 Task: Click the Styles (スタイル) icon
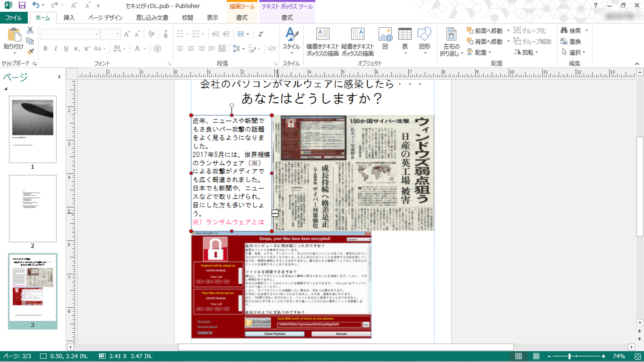[x=291, y=34]
